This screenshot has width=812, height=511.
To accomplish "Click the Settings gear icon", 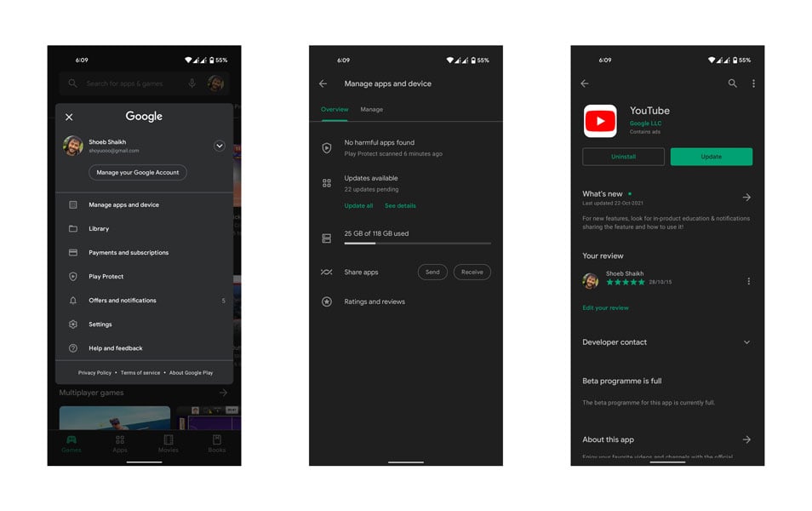I will (73, 324).
